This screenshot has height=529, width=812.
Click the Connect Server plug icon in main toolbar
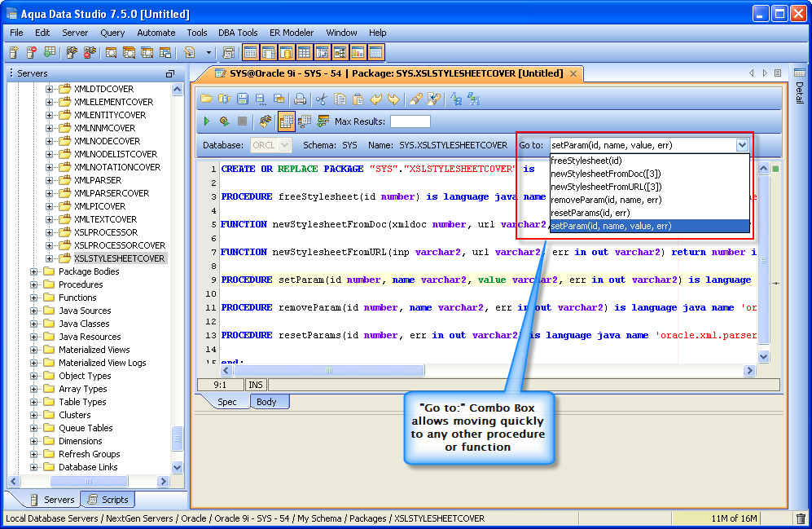(x=72, y=52)
